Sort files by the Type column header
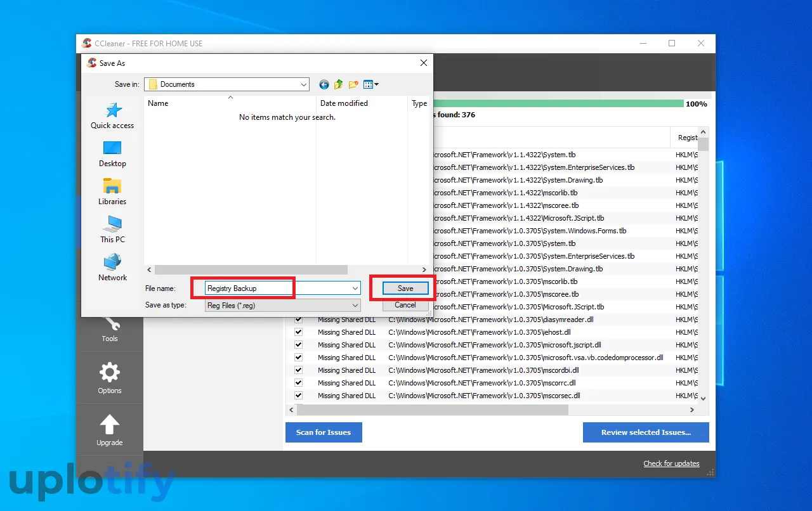Viewport: 812px width, 511px height. point(419,103)
